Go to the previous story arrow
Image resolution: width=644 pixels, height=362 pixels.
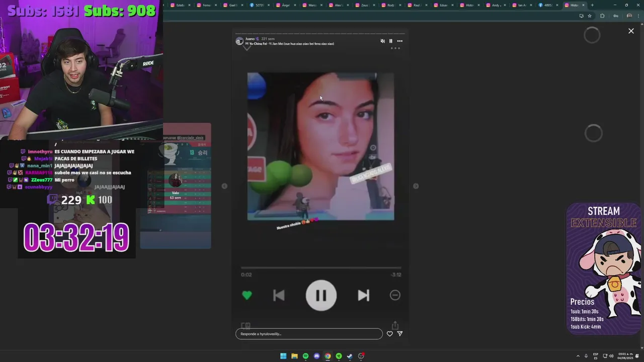click(224, 186)
